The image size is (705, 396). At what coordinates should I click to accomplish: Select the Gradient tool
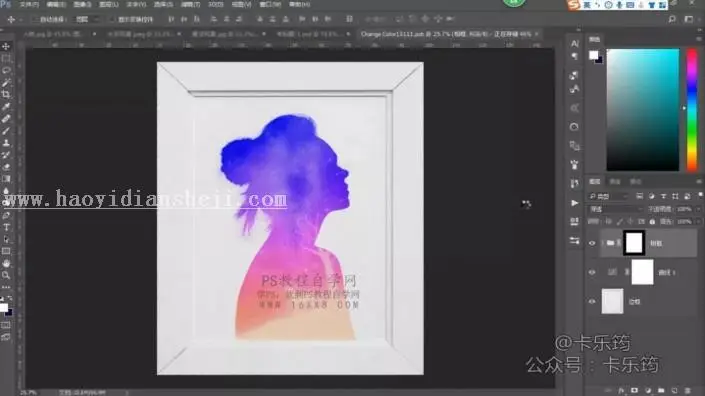[x=6, y=179]
